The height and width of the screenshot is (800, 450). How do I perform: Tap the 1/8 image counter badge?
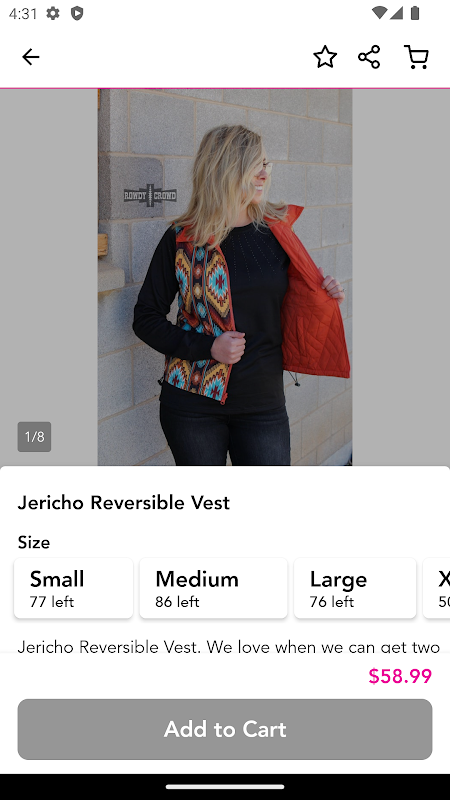point(34,437)
